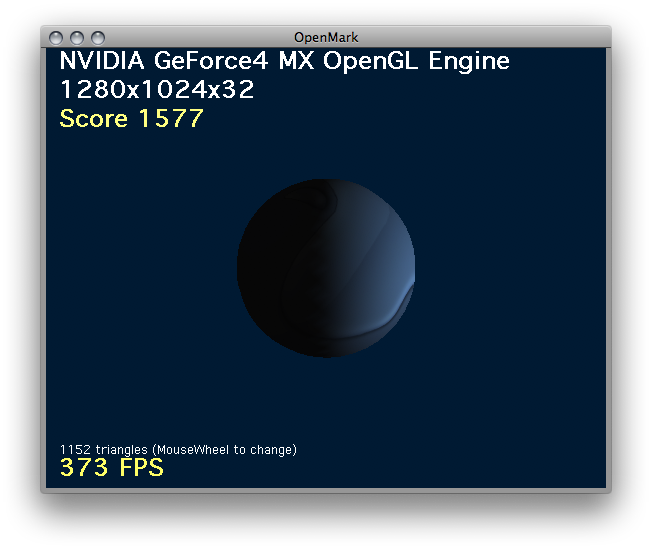The image size is (652, 549).
Task: Close the OpenMark window
Action: [56, 38]
